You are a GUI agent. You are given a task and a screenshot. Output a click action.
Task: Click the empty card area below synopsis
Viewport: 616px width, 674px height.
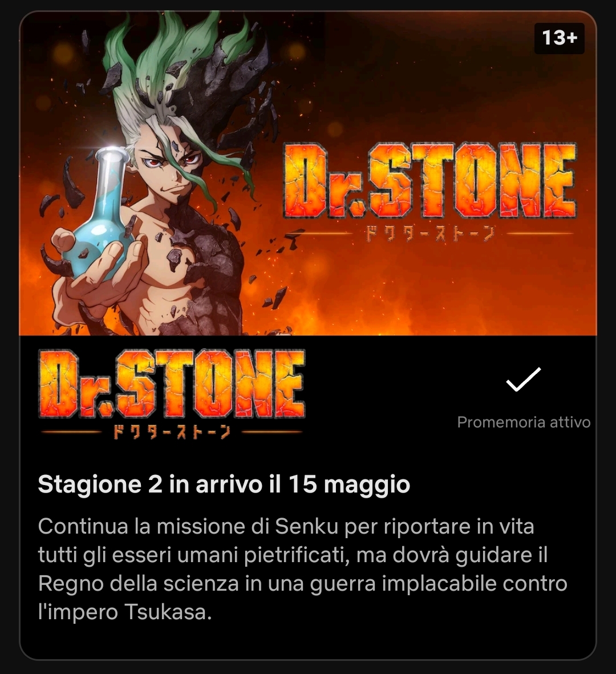click(x=307, y=641)
